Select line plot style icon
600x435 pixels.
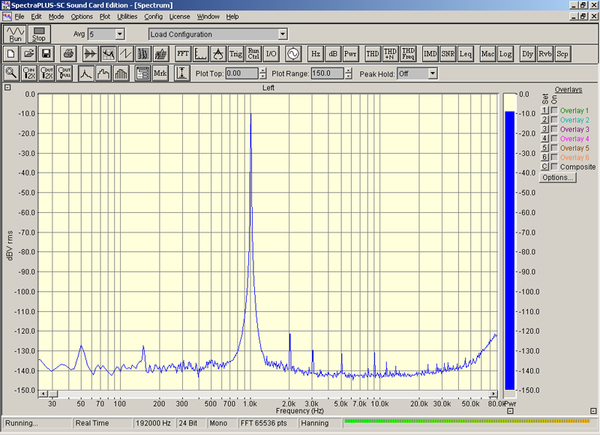pyautogui.click(x=86, y=73)
